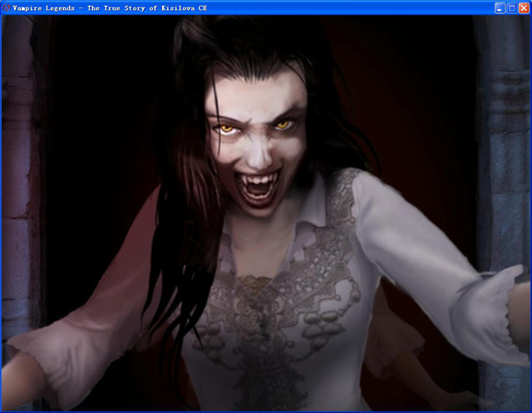
Task: Click the title "Vampire Legends - The True Story of Kisilova CE"
Action: [110, 8]
